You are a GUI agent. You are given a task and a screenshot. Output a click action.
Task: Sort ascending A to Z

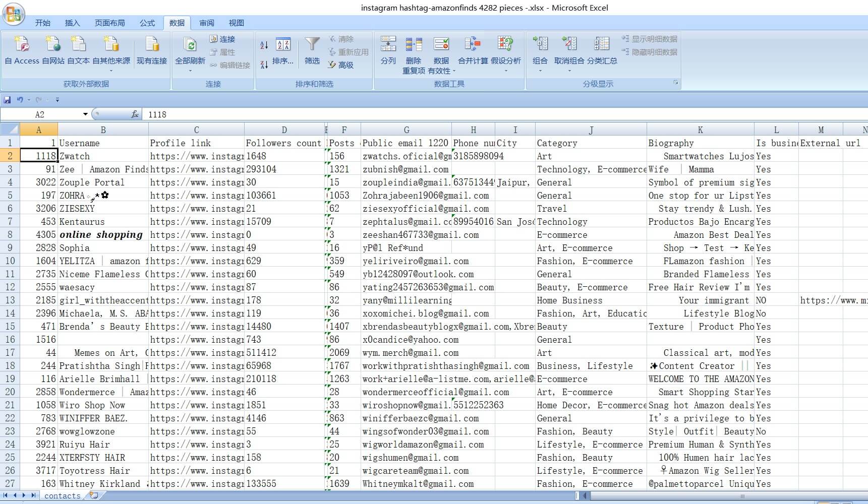point(264,45)
